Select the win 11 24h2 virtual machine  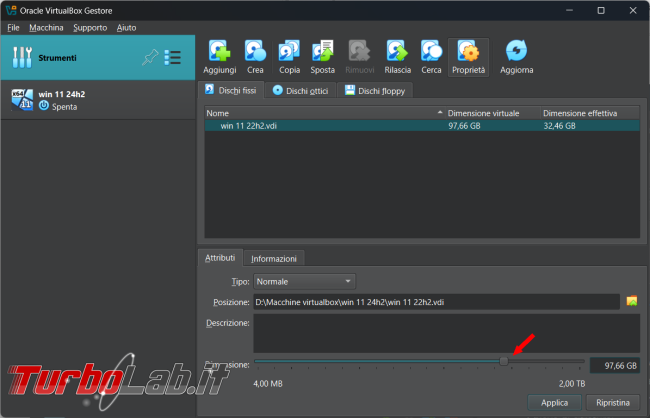98,100
